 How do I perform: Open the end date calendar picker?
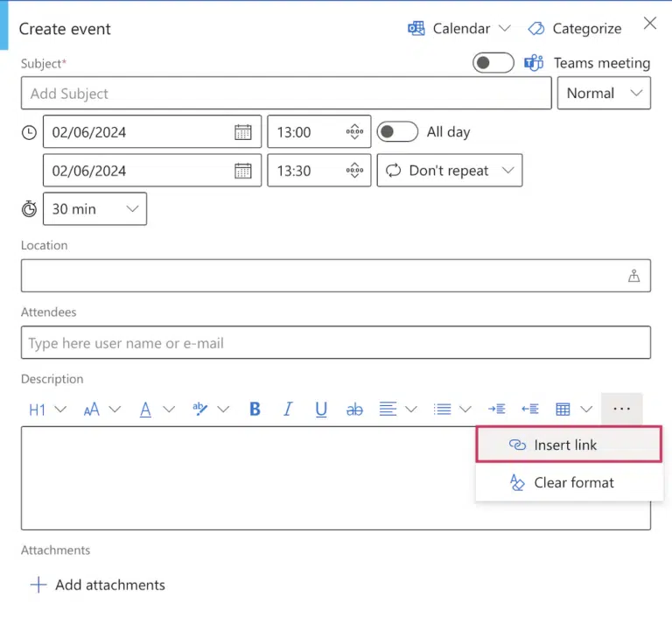tap(243, 171)
